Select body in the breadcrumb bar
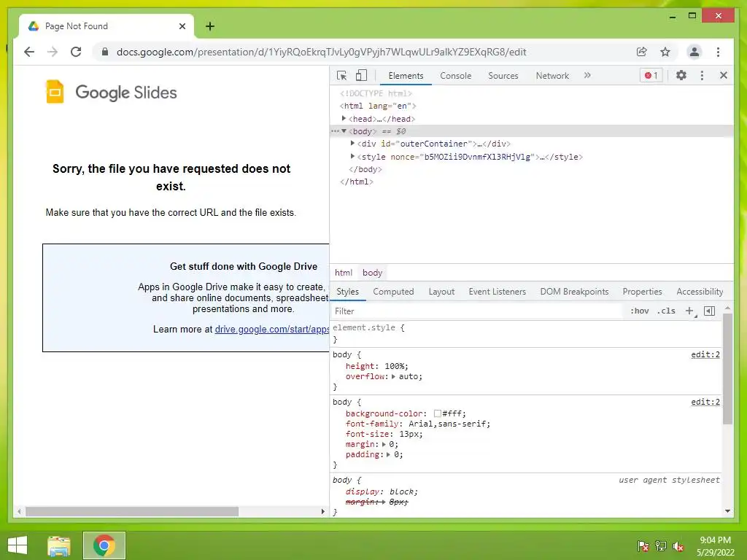This screenshot has width=747, height=560. tap(372, 273)
